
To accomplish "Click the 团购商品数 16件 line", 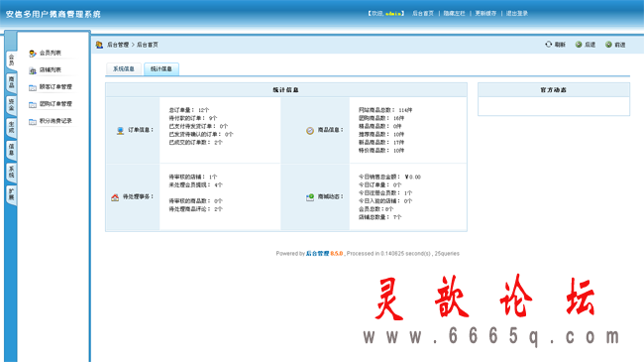I will point(381,118).
